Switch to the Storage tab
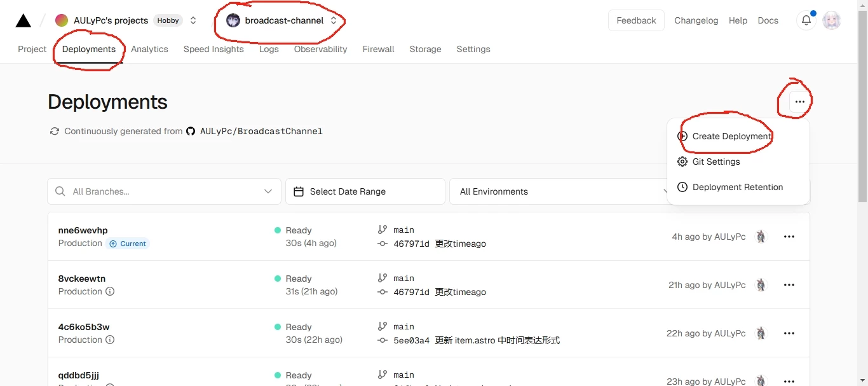Viewport: 868px width, 386px height. (425, 49)
